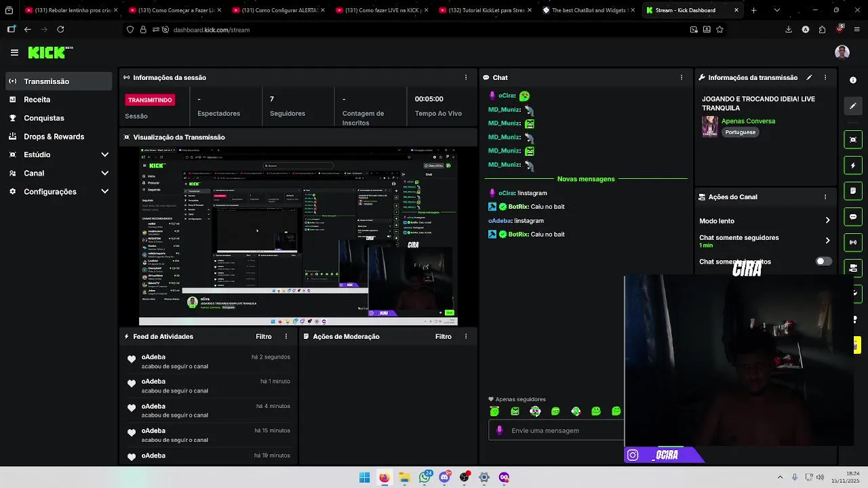868x488 pixels.
Task: Click the broadcast signal icon in the right sidebar
Action: [x=853, y=242]
